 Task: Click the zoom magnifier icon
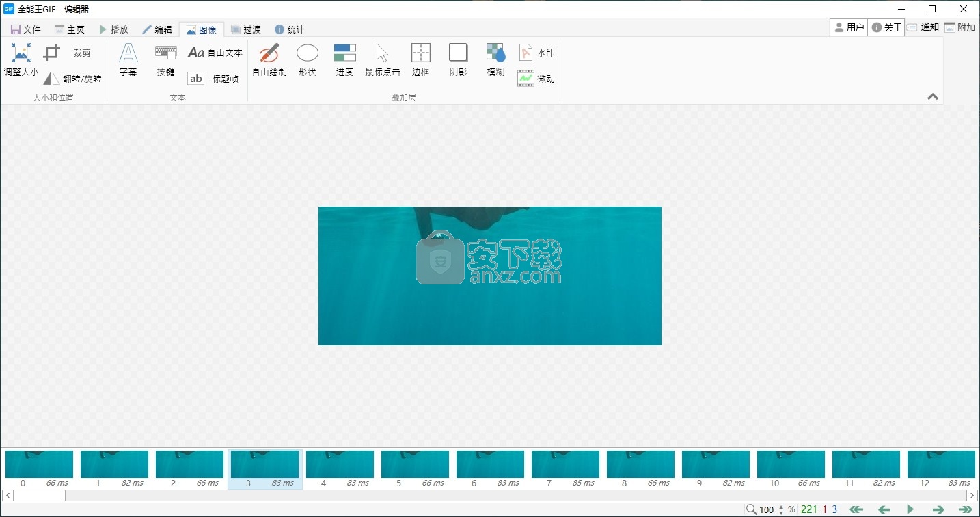coord(751,509)
